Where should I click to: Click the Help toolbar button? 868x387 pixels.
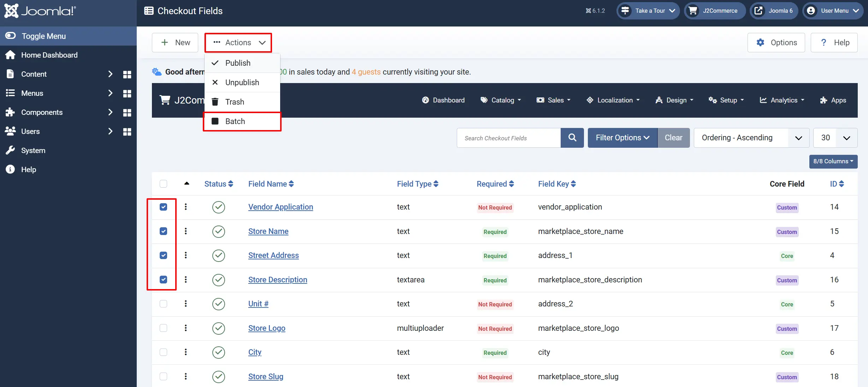tap(834, 43)
